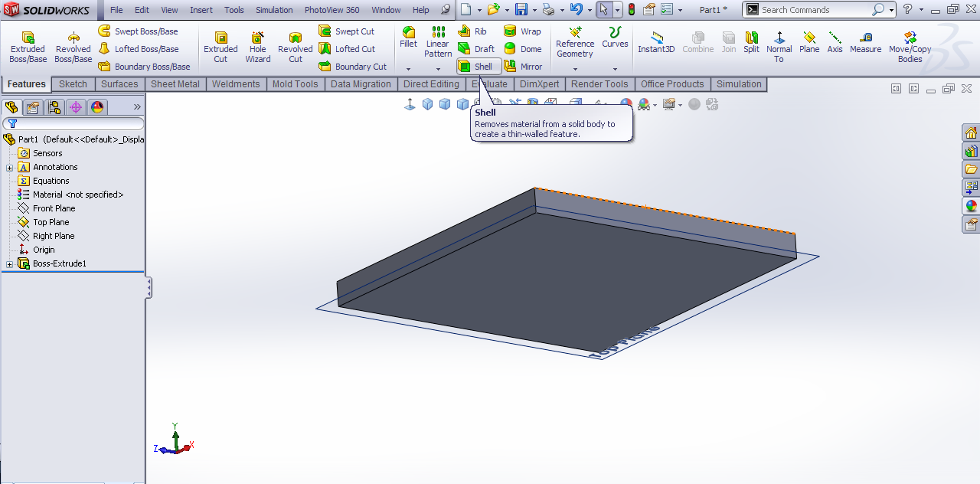Open the Curves dropdown arrow
Viewport: 980px width, 484px height.
tap(615, 69)
